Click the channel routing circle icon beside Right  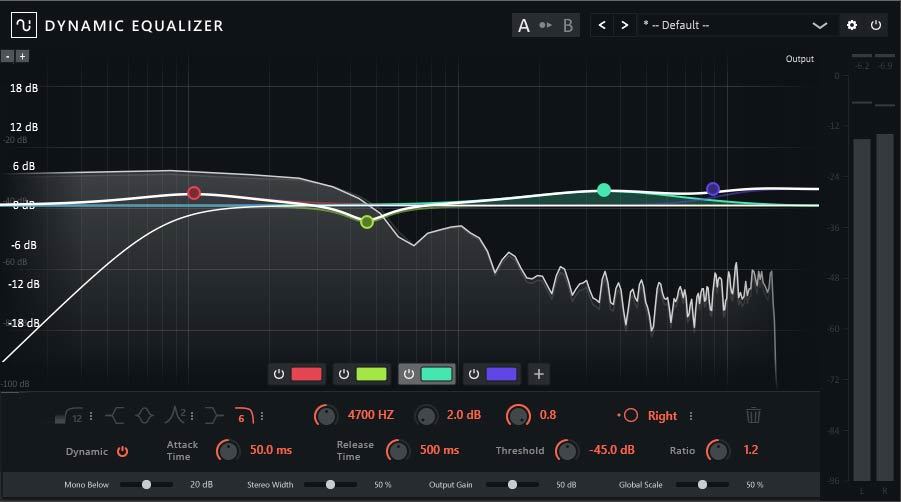click(630, 415)
